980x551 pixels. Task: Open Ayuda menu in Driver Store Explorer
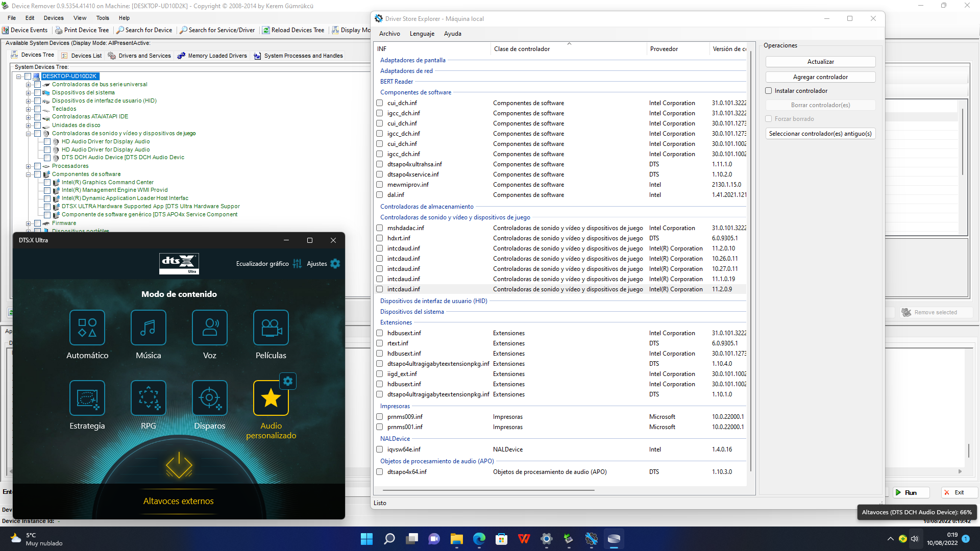pos(453,34)
